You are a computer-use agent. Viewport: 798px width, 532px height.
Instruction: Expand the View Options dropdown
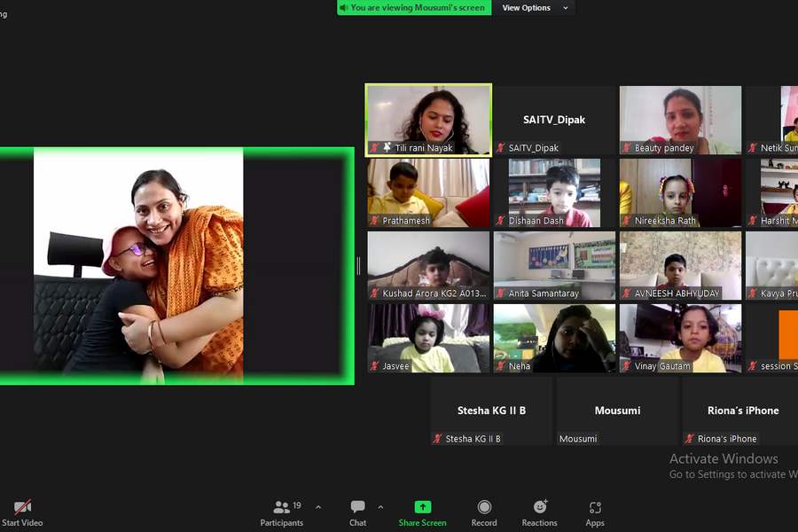pyautogui.click(x=534, y=8)
